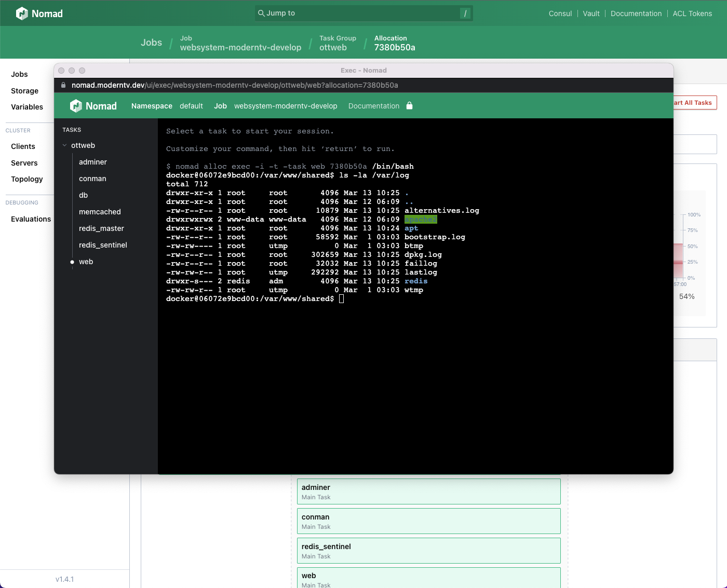The image size is (727, 588).
Task: Click the red utilization gauge bar
Action: click(678, 262)
